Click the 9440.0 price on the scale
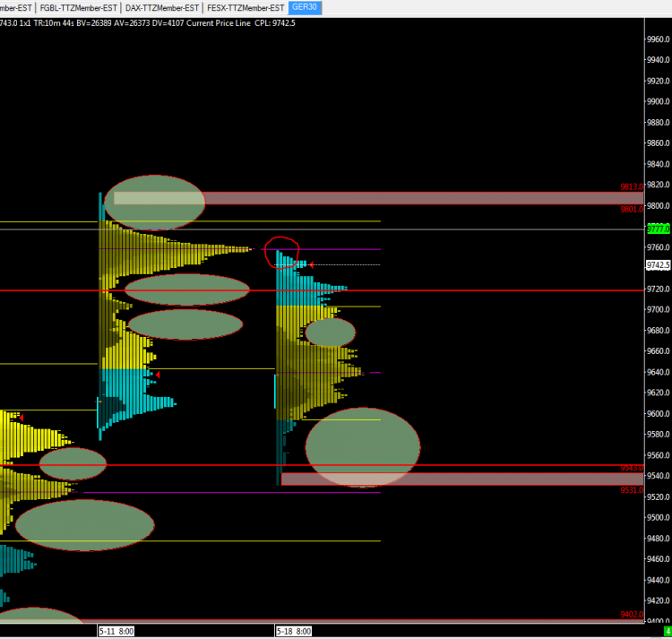Viewport: 672px width, 639px height. coord(658,580)
